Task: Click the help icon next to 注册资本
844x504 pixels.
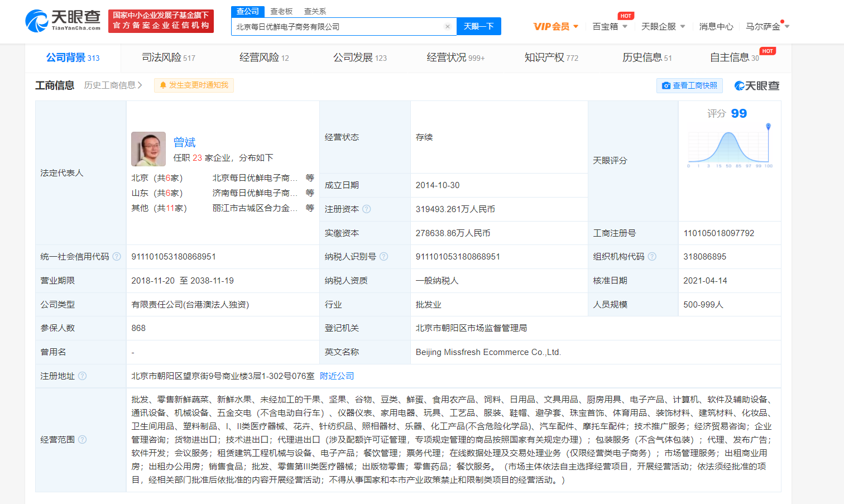Action: [x=366, y=209]
